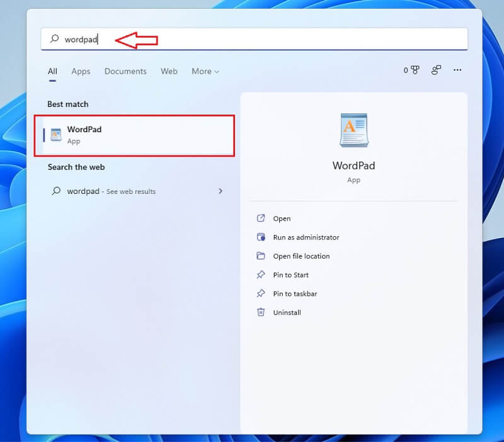Expand web results using the right chevron arrow
504x442 pixels.
pyautogui.click(x=220, y=191)
